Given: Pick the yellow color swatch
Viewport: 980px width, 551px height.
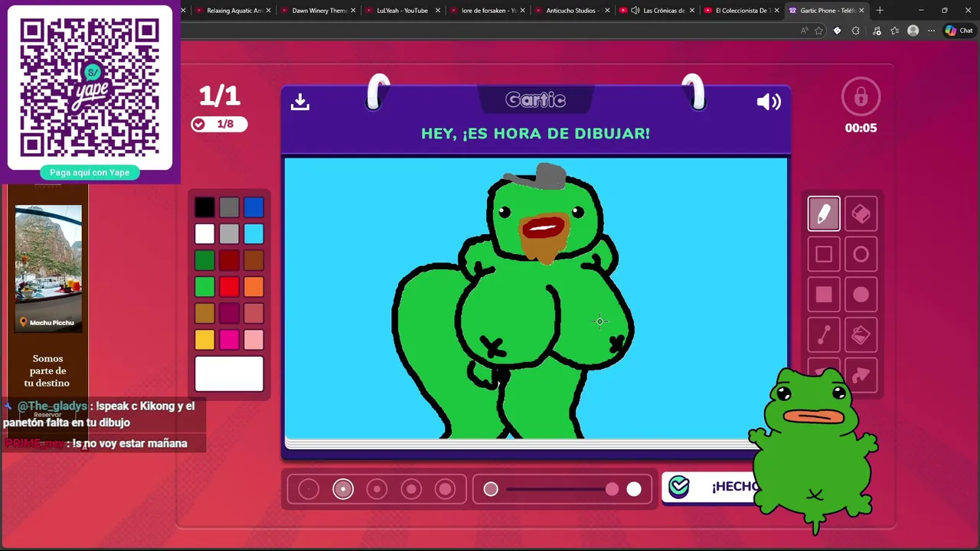Looking at the screenshot, I should (x=204, y=340).
